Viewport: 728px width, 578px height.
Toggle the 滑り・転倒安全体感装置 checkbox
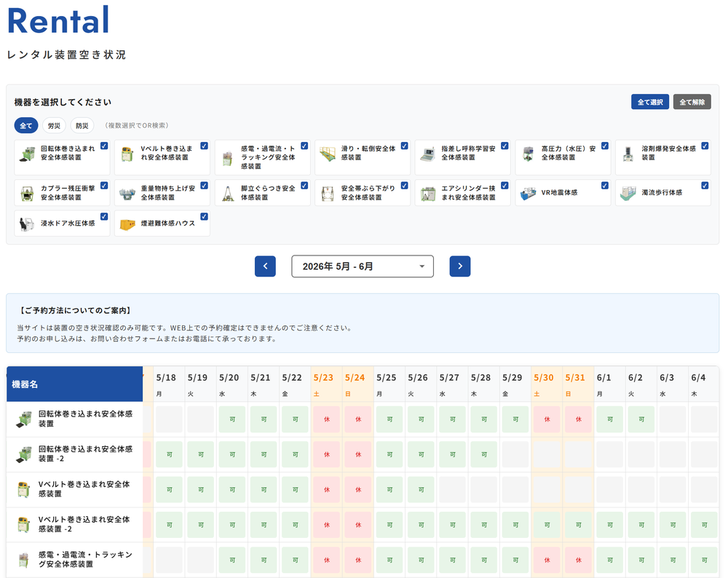(x=404, y=146)
